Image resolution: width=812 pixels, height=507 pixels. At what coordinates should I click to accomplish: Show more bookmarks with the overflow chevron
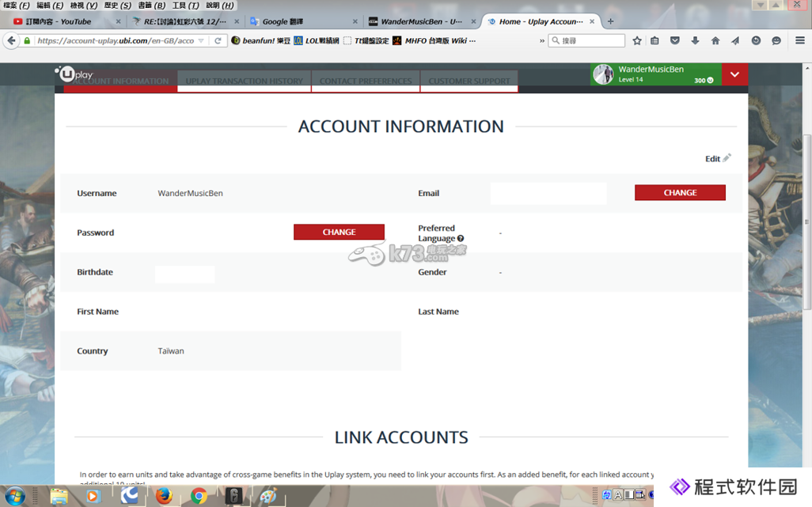pos(541,40)
